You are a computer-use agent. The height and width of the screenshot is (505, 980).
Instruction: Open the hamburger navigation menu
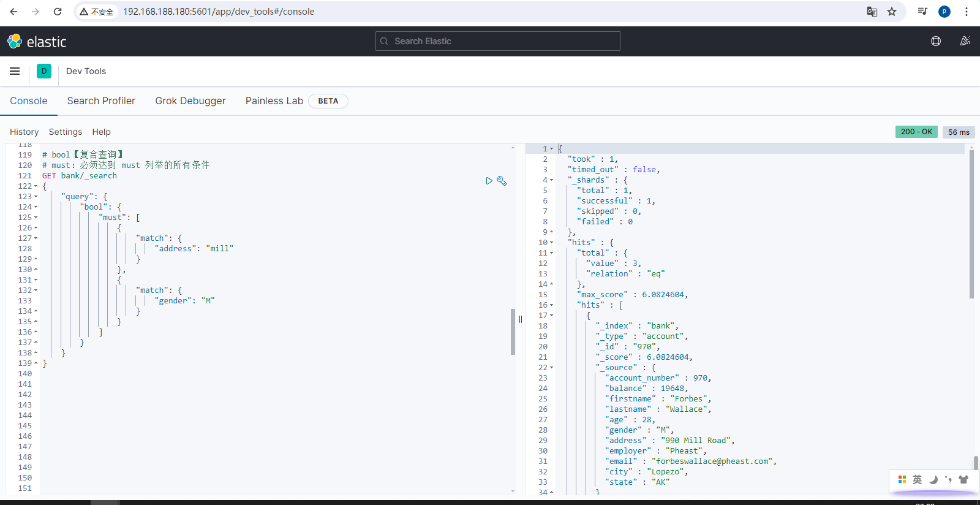click(15, 71)
